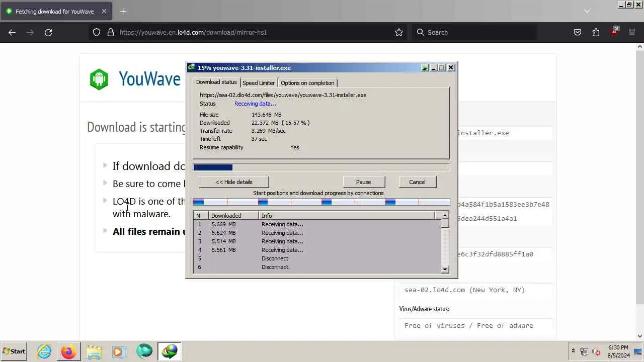Screen dimensions: 644x362
Task: Click the connections progress bar
Action: pyautogui.click(x=321, y=202)
